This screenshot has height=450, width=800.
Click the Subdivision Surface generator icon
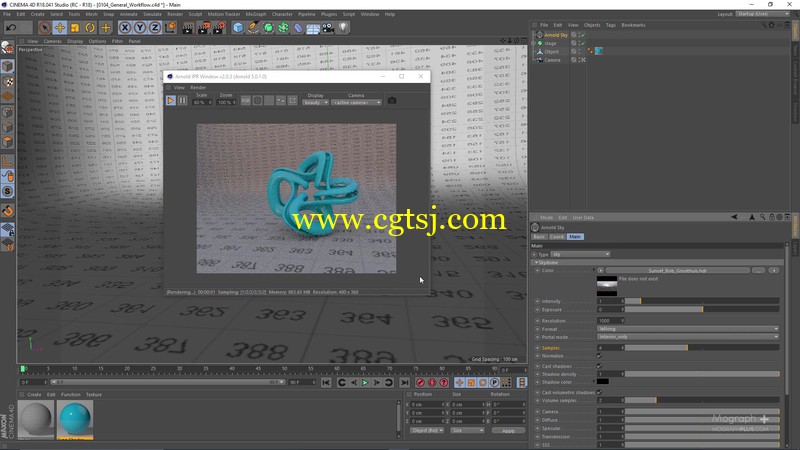pos(268,28)
